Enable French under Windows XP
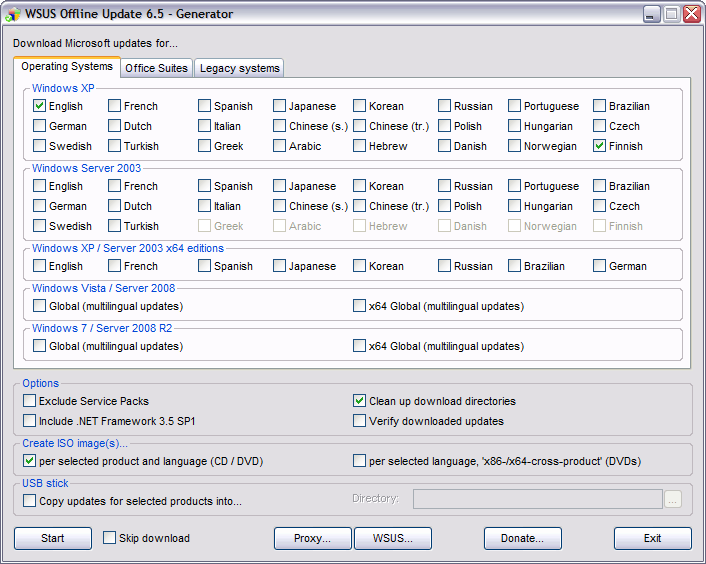 (x=114, y=106)
